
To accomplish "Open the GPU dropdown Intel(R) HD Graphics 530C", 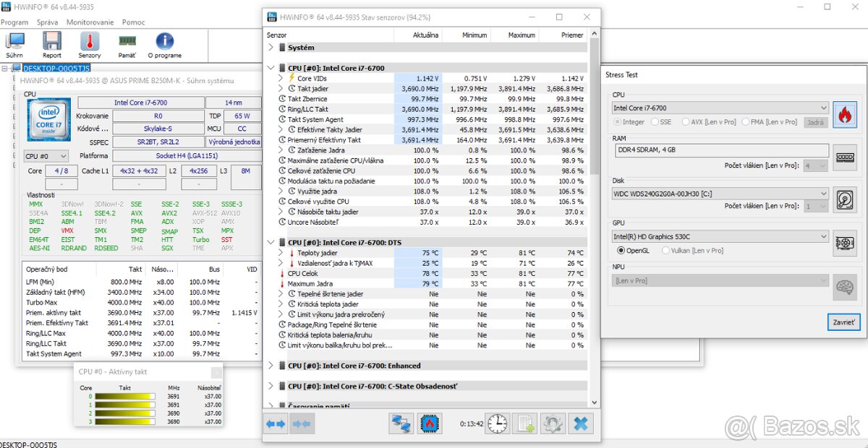I will (x=720, y=236).
